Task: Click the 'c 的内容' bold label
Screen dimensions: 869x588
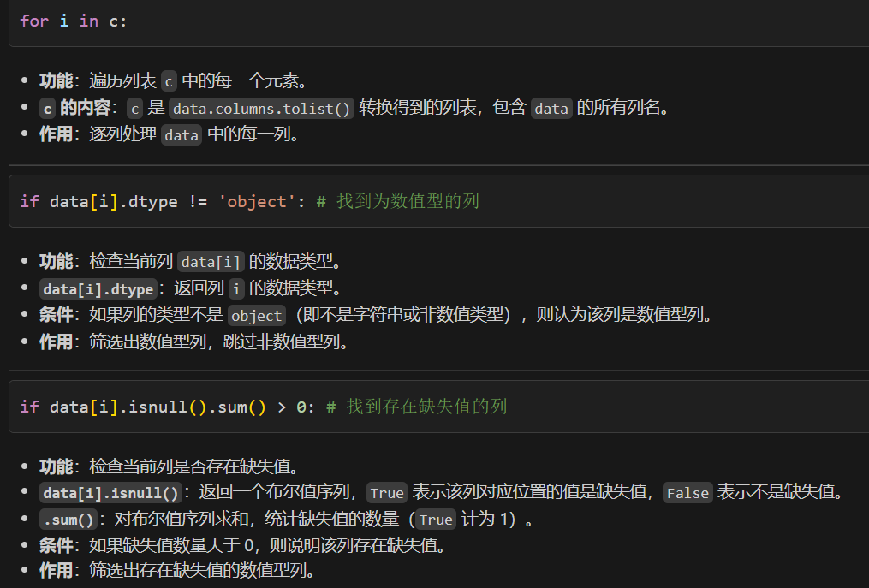Action: click(x=62, y=108)
